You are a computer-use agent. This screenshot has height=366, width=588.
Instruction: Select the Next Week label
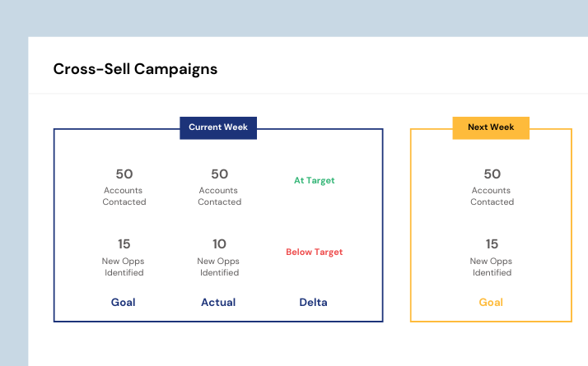[x=491, y=127]
